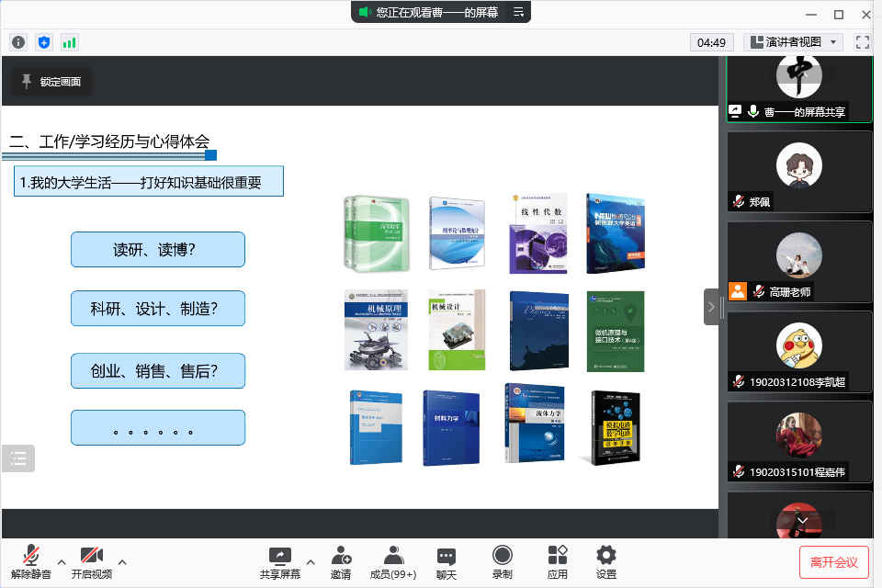Start sharing screen with 共享屏幕
Viewport: 882px width, 588px height.
click(279, 561)
